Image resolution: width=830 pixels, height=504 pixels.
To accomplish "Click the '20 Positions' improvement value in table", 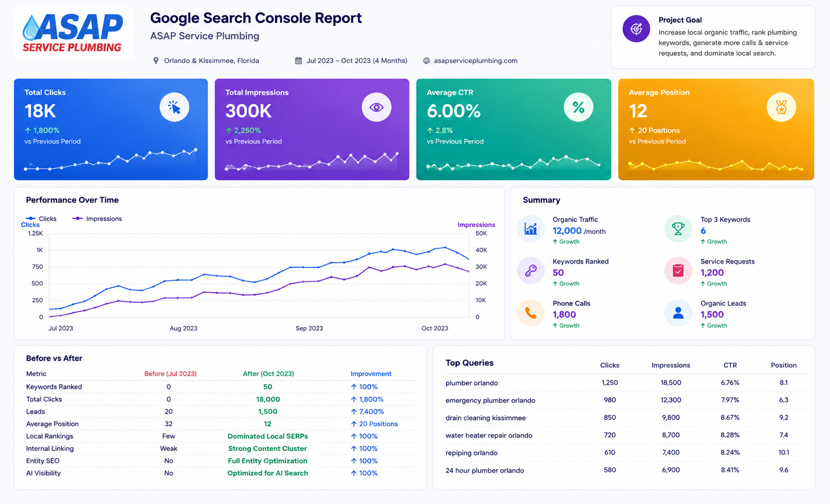I will (375, 424).
